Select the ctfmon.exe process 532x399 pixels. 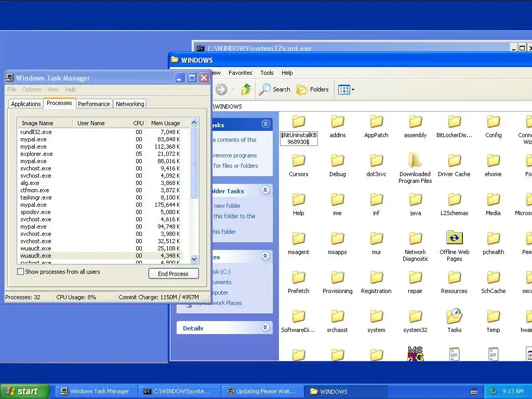100,190
